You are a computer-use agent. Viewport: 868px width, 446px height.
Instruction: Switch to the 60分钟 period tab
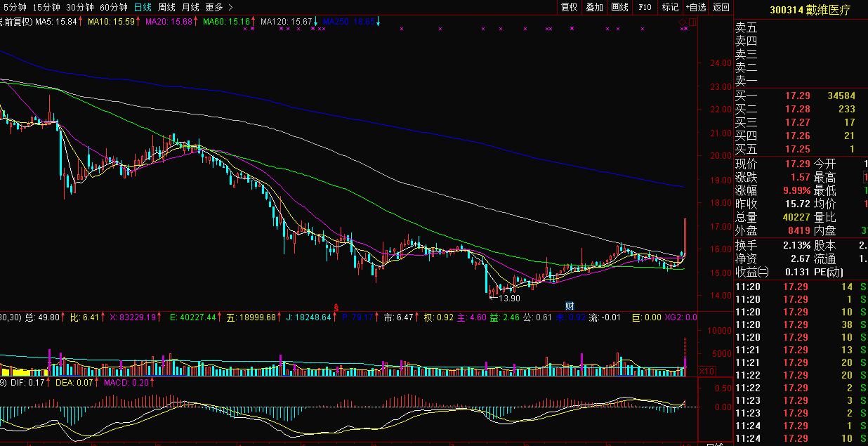point(114,7)
